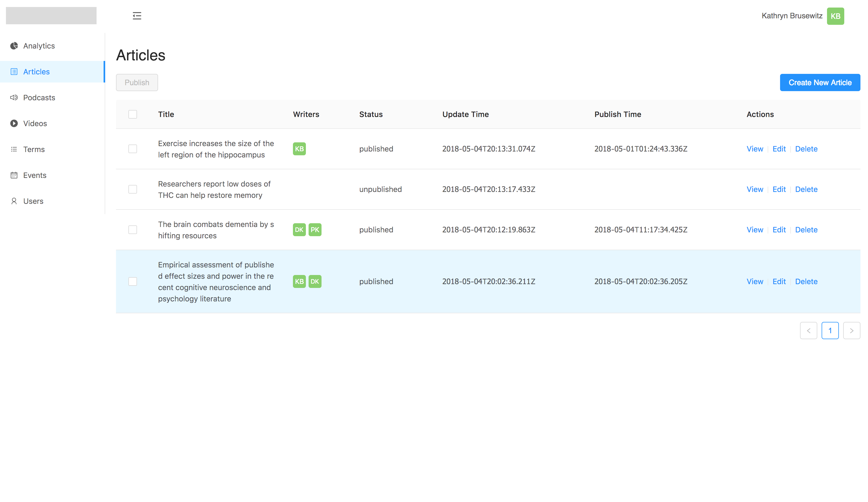Go to previous page with left chevron
The width and height of the screenshot is (868, 502).
pos(808,331)
